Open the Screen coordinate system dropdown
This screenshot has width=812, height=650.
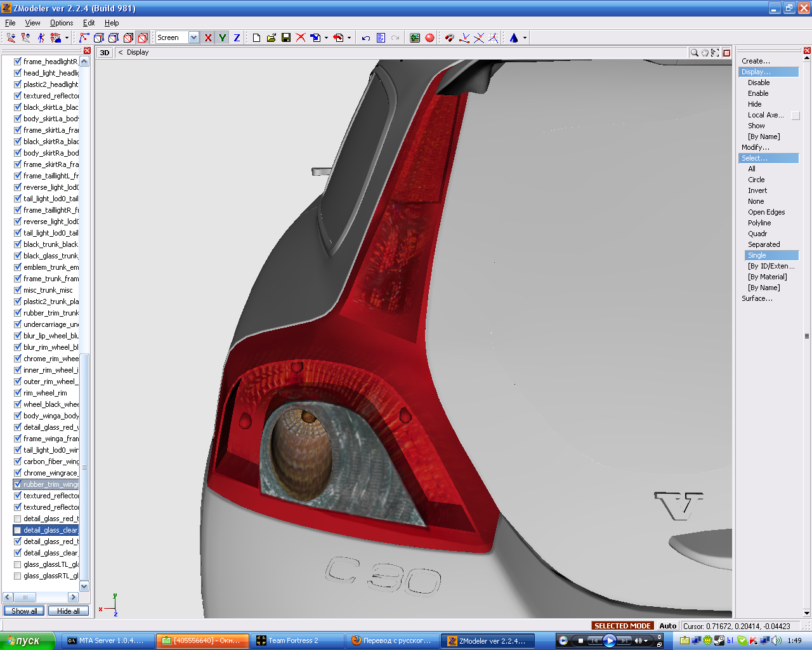tap(193, 38)
